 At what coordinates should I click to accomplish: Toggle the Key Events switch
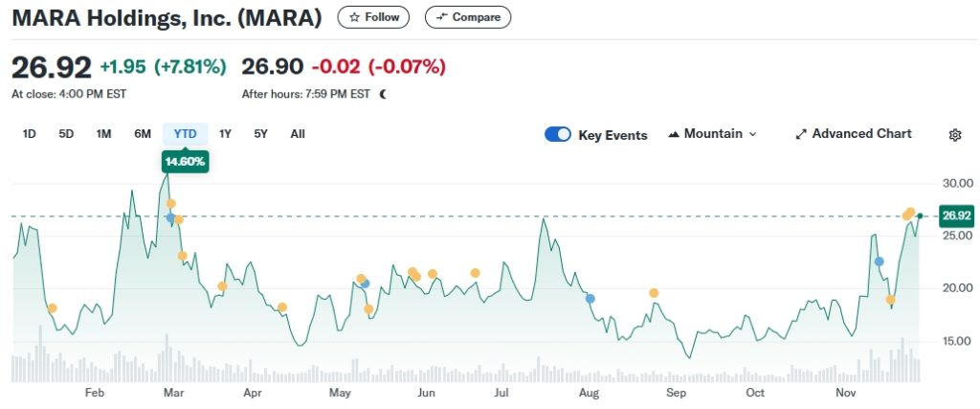[558, 134]
